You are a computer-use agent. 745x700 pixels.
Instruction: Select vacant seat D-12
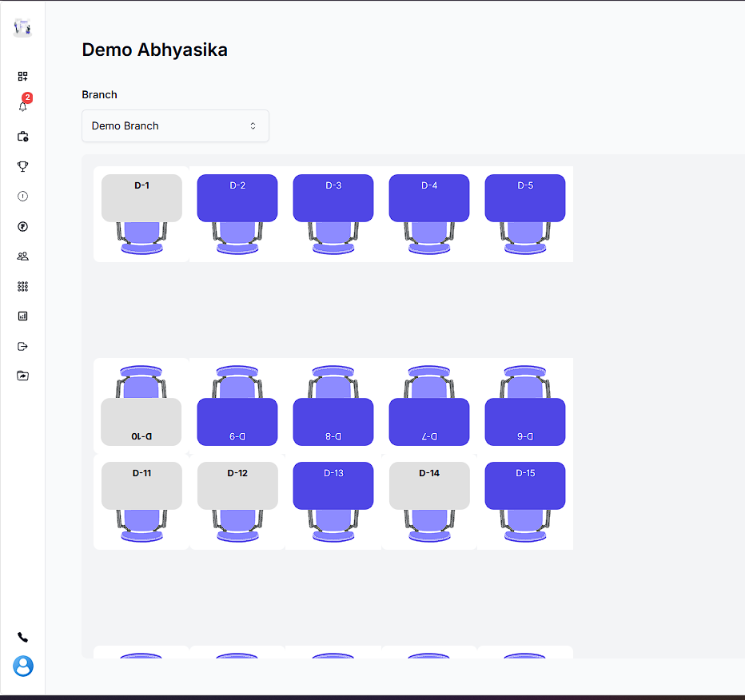click(237, 485)
